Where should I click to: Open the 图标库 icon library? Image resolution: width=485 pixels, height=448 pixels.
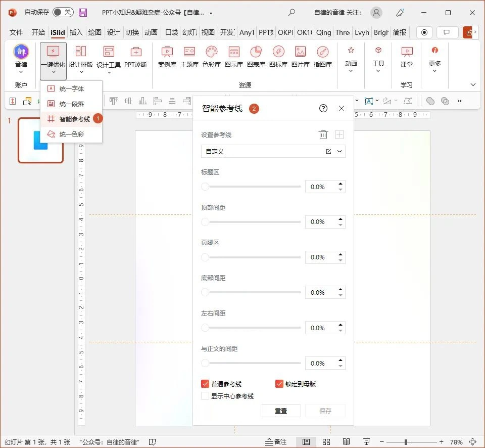pos(278,57)
